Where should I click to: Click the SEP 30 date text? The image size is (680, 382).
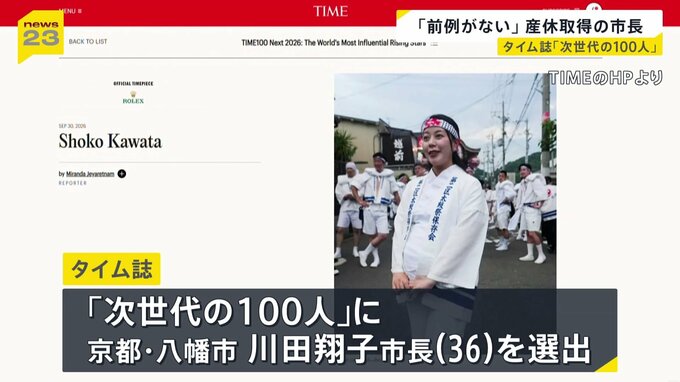(x=72, y=126)
